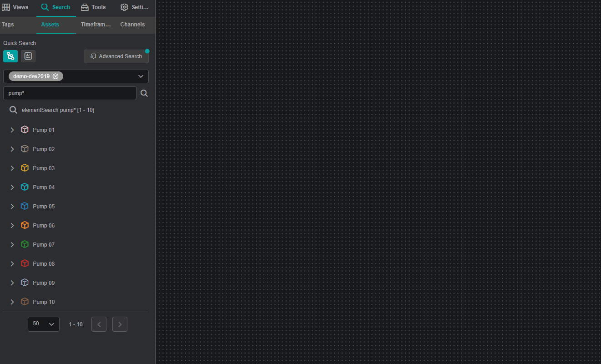
Task: Select the Pump 04 label
Action: [44, 187]
